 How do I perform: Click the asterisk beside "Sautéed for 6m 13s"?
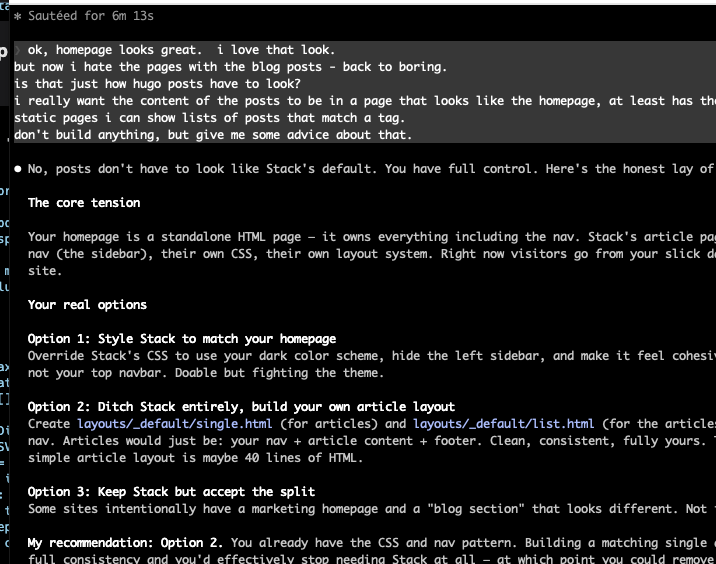click(18, 17)
